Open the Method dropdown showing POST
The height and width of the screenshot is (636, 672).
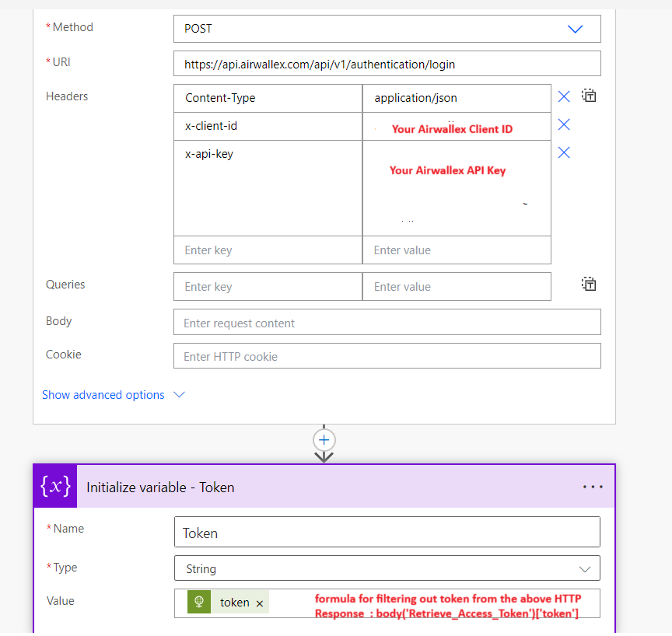pos(575,28)
